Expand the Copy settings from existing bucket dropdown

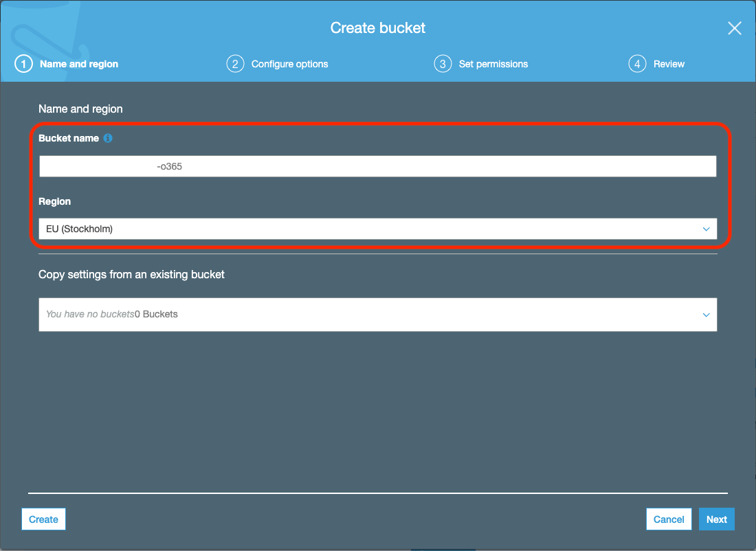[x=377, y=314]
